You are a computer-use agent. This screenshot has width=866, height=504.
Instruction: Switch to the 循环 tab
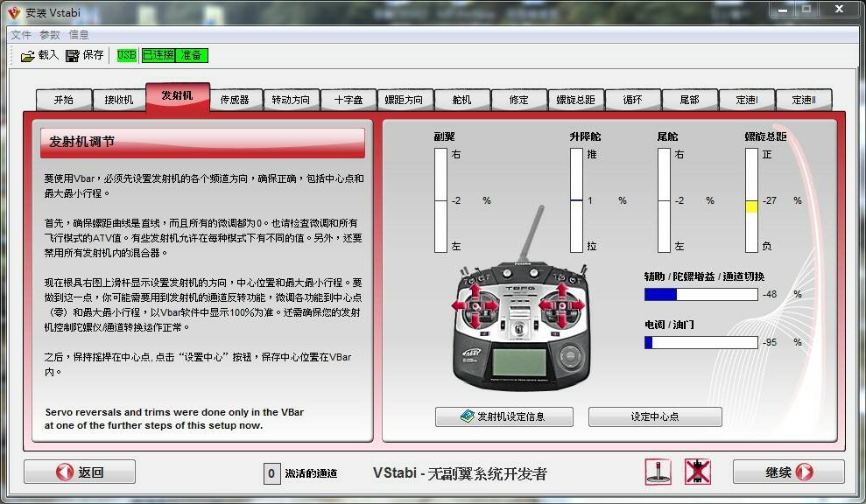tap(632, 100)
